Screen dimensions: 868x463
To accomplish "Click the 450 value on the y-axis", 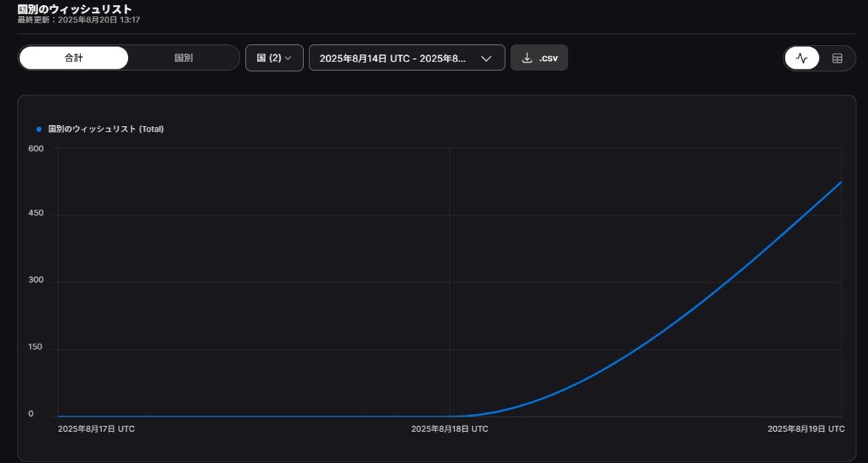I will tap(36, 213).
